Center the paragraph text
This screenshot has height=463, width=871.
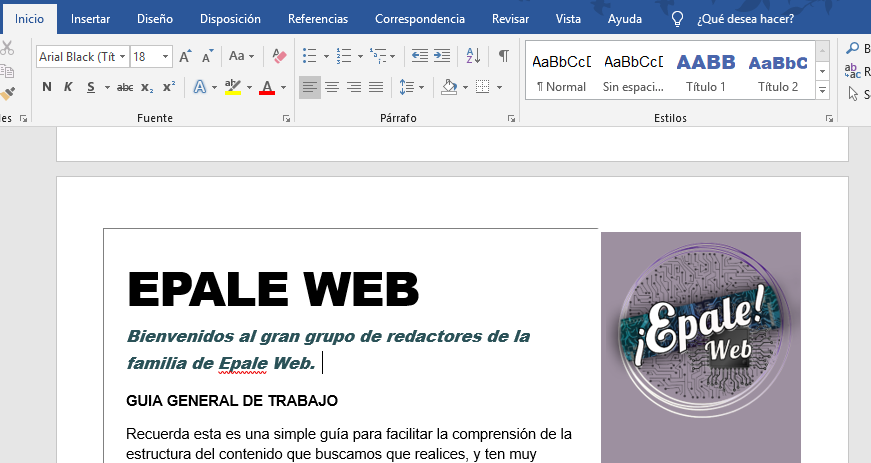pyautogui.click(x=332, y=87)
